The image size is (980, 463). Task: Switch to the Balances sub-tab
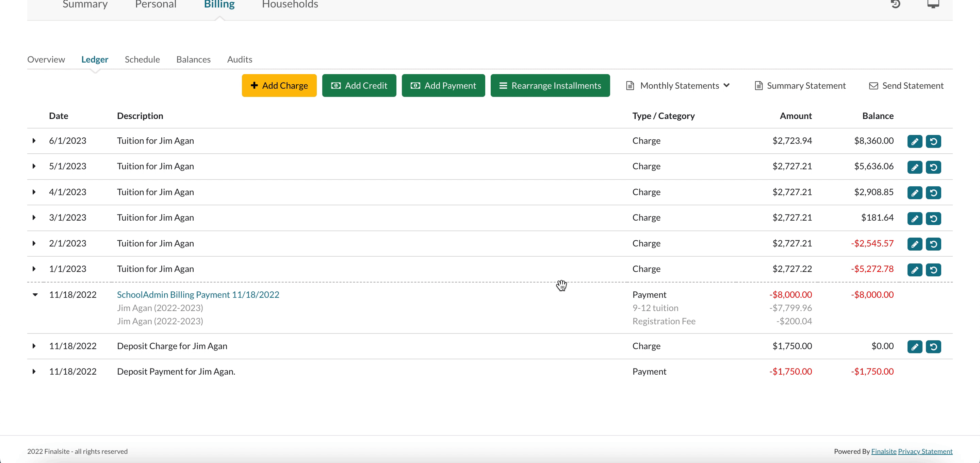(x=193, y=59)
